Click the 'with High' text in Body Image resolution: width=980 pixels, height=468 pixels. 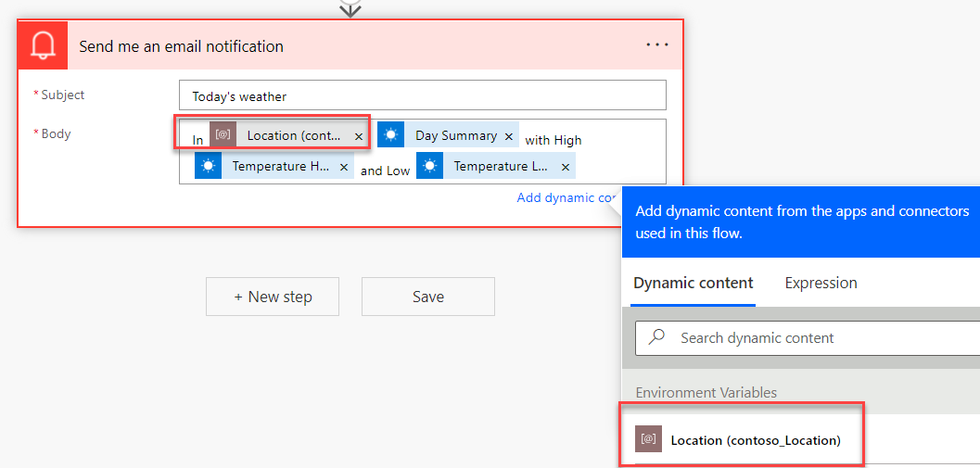(x=554, y=141)
